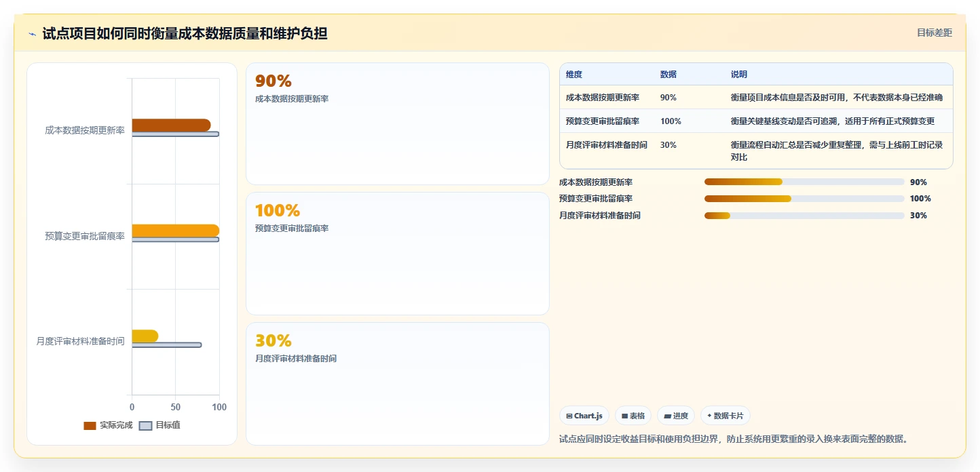This screenshot has height=472, width=980.
Task: Click the 月度评审材料准备时间 progress bar
Action: tap(804, 216)
